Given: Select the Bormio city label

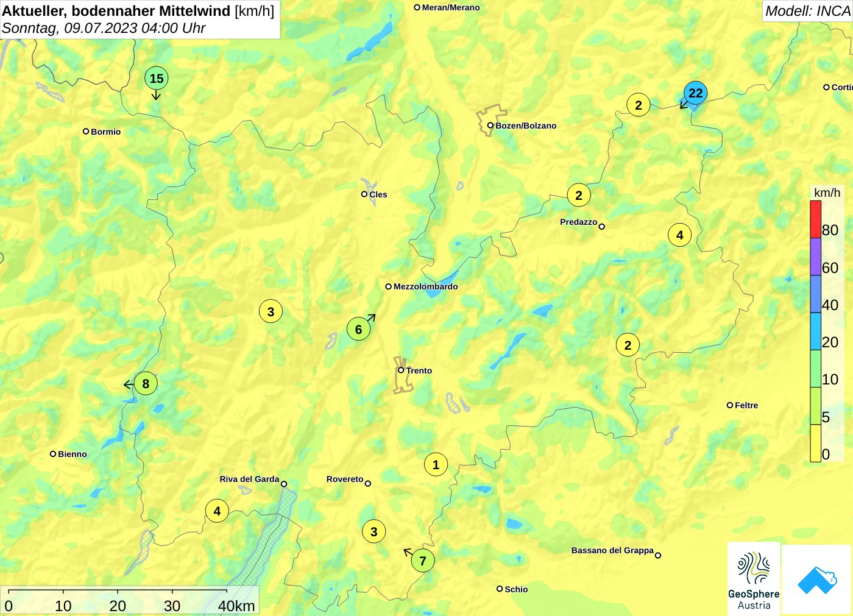Looking at the screenshot, I should (105, 132).
